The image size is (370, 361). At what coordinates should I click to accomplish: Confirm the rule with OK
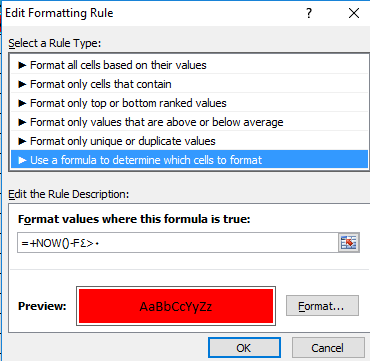[x=244, y=348]
